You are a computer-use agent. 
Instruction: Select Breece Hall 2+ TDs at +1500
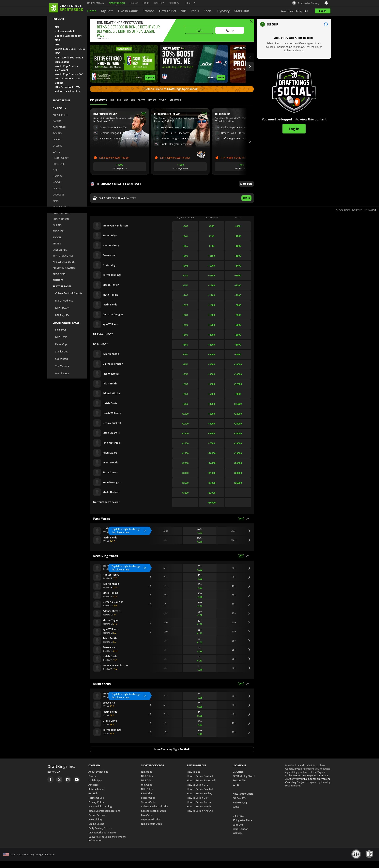pyautogui.click(x=238, y=256)
